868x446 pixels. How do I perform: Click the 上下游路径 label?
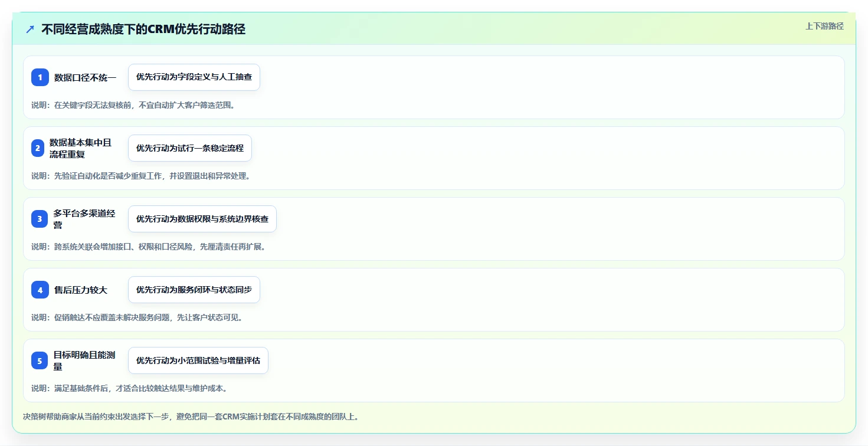click(x=824, y=26)
